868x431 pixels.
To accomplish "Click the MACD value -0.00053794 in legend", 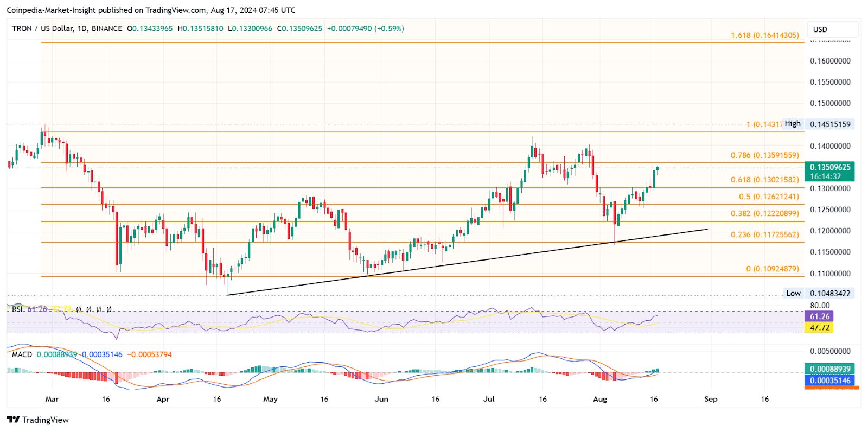I will coord(149,354).
